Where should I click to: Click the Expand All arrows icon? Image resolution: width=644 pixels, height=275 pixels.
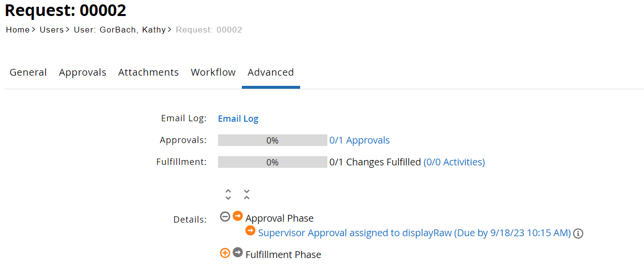click(x=228, y=194)
